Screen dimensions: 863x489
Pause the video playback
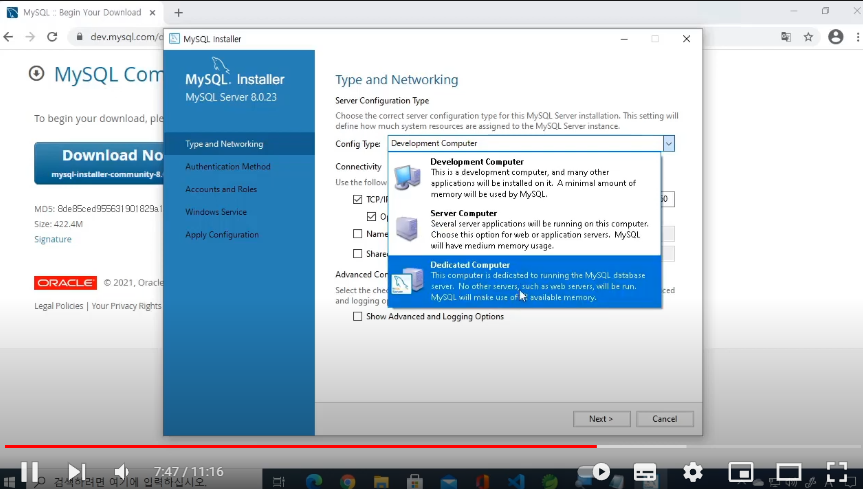click(x=30, y=471)
